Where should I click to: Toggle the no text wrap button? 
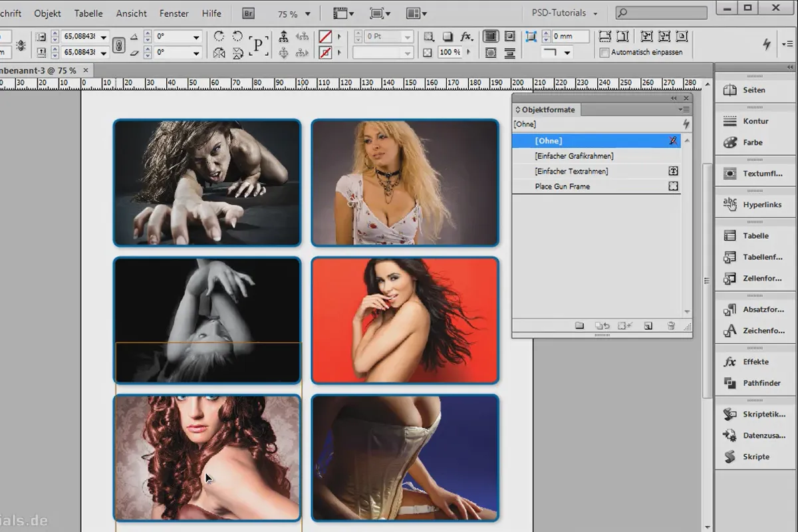coord(490,37)
